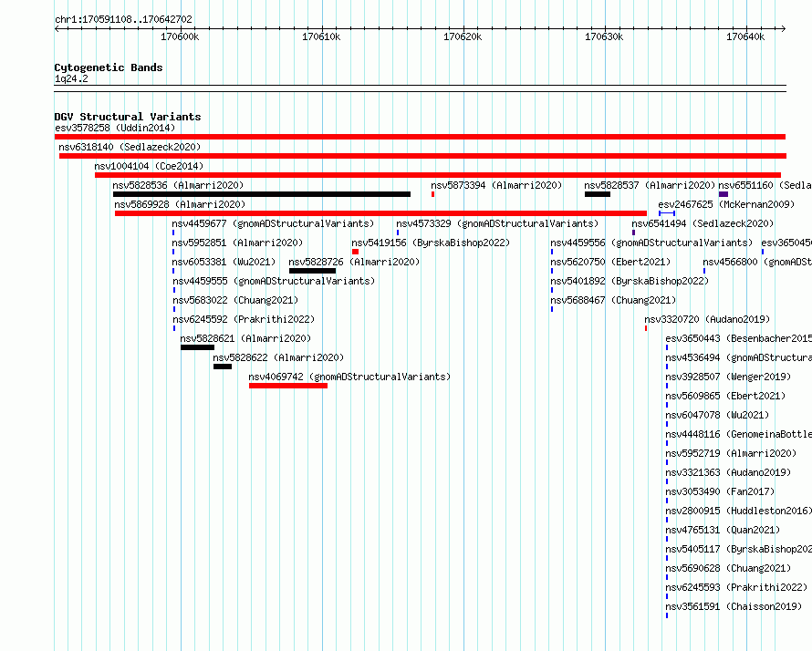Viewport: 812px width, 651px height.
Task: Select the nsv6318140 (Sedlazeck2020) red bar
Action: [x=422, y=156]
